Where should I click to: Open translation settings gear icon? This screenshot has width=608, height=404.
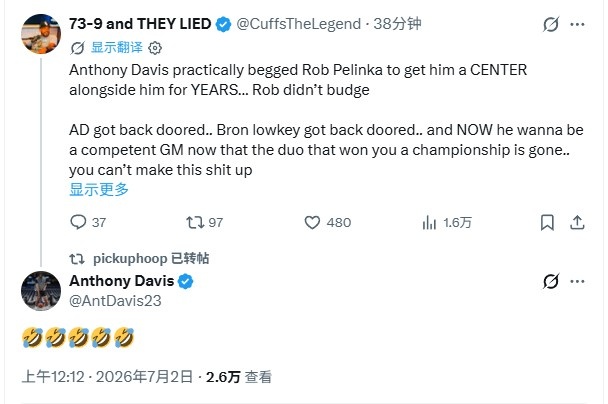(x=155, y=48)
